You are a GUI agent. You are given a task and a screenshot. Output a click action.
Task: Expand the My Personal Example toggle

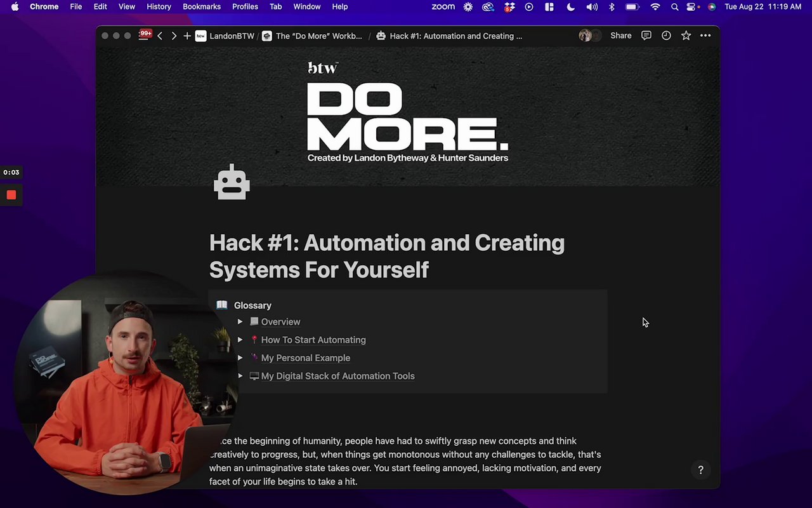pyautogui.click(x=240, y=358)
